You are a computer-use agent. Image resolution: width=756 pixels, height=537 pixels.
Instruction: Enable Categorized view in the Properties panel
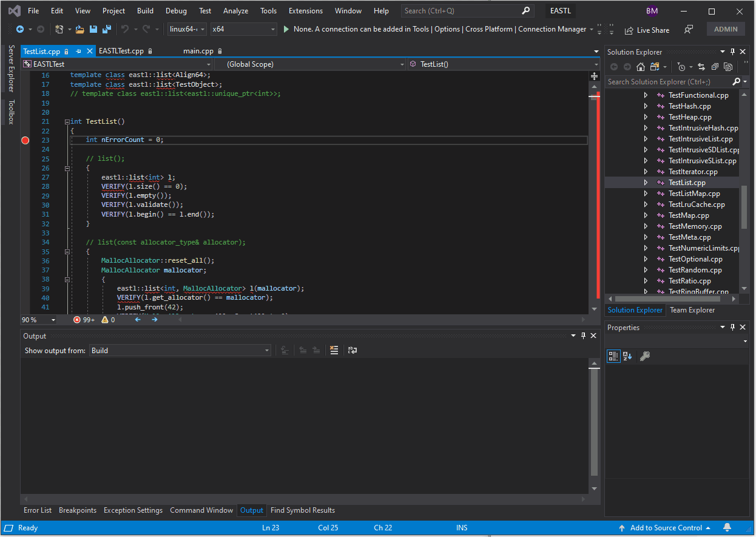pos(613,356)
